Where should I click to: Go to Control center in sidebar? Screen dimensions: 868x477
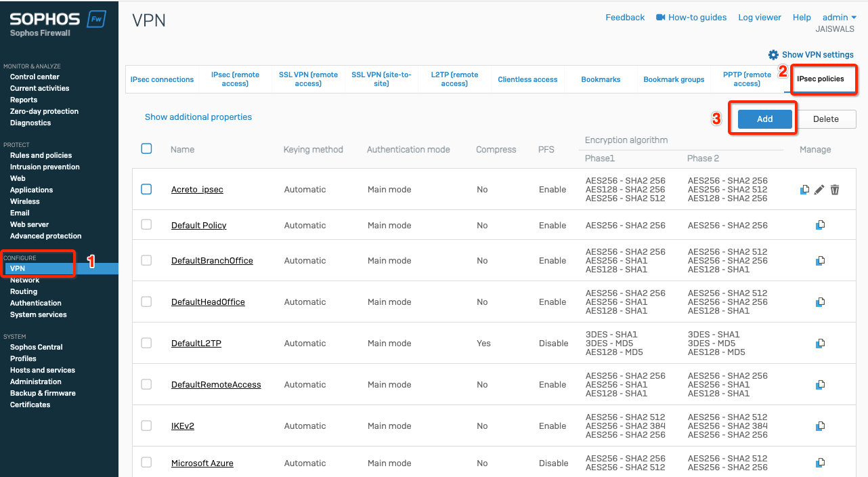(x=35, y=77)
